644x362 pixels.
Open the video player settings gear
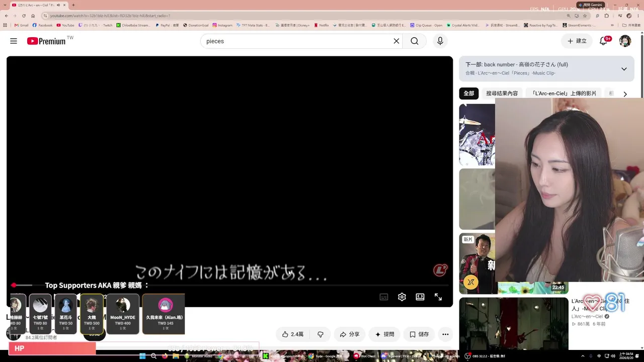click(x=402, y=297)
